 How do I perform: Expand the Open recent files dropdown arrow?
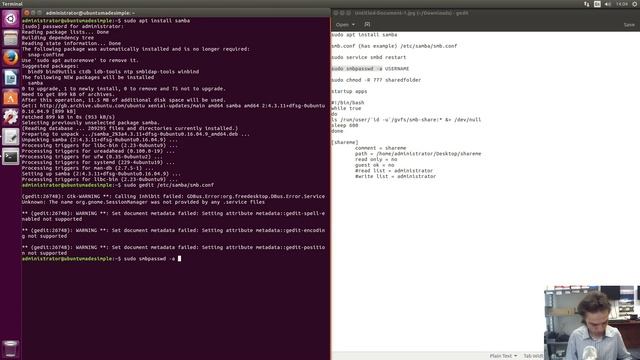click(x=353, y=24)
